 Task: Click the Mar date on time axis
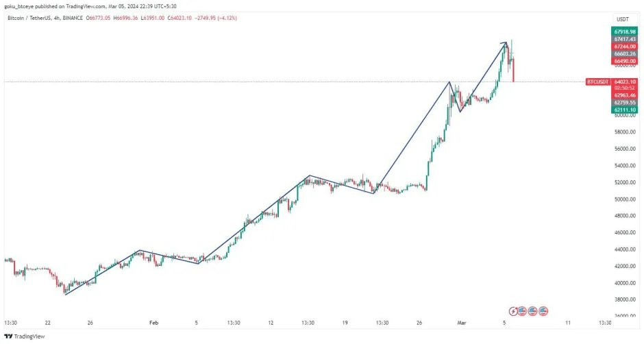coord(460,321)
